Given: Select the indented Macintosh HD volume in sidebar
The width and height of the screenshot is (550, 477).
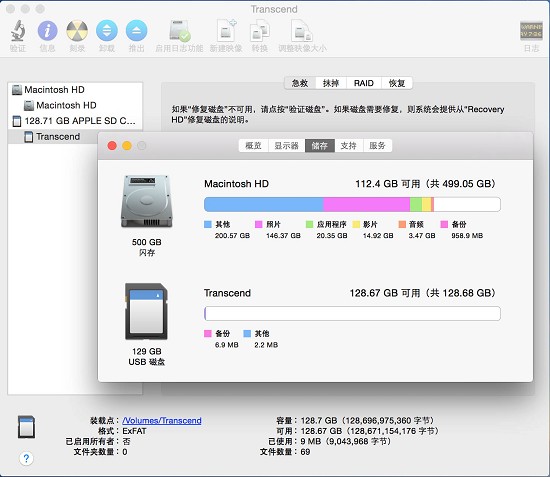Looking at the screenshot, I should (x=75, y=105).
